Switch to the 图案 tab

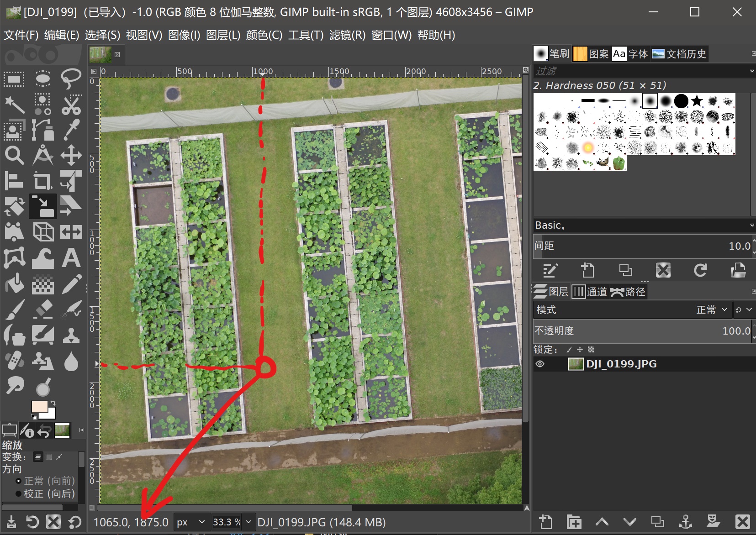tap(591, 54)
